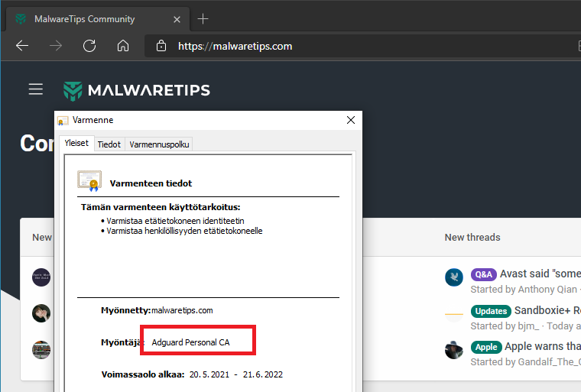
Task: Click the Updates tag badge
Action: tap(491, 311)
